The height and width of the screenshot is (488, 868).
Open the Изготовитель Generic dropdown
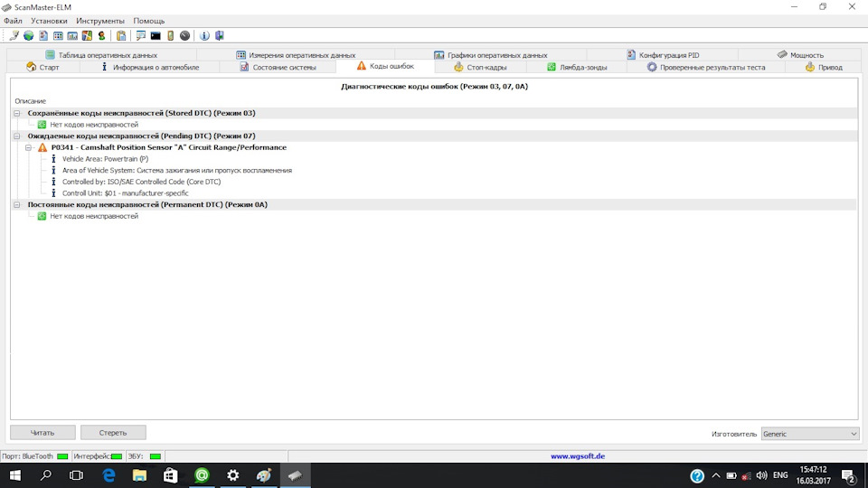[810, 434]
